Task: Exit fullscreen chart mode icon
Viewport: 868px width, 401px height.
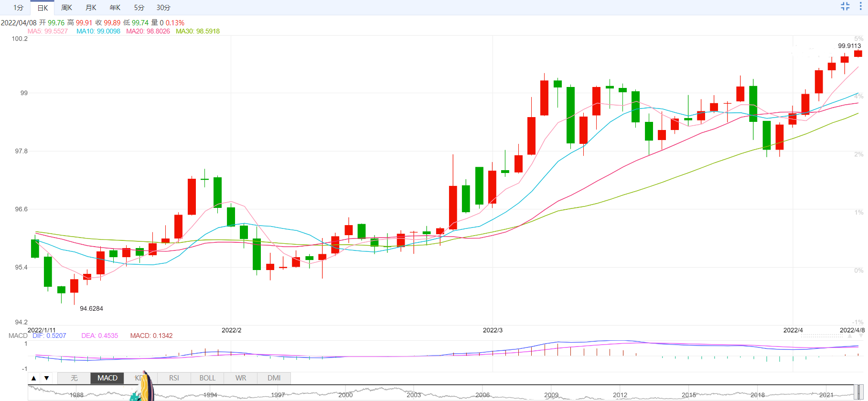Action: 845,6
